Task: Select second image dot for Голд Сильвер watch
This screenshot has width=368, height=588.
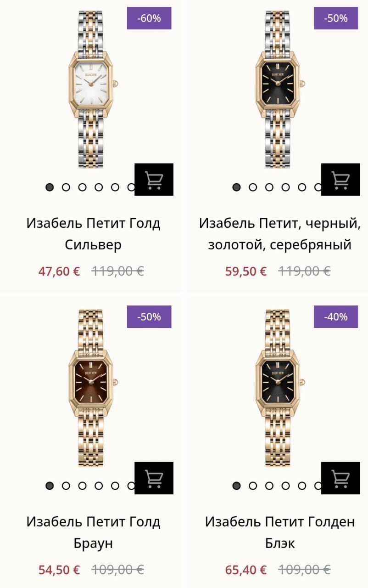Action: click(66, 187)
